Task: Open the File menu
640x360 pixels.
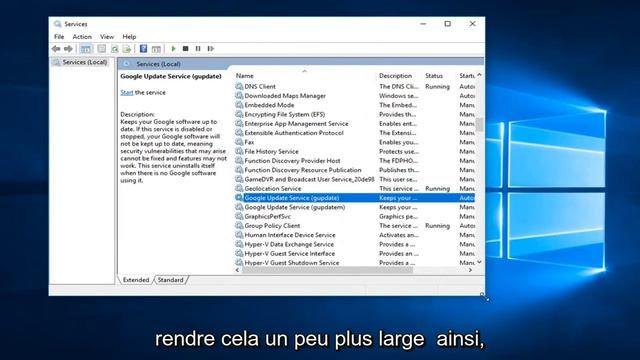Action: [x=59, y=37]
